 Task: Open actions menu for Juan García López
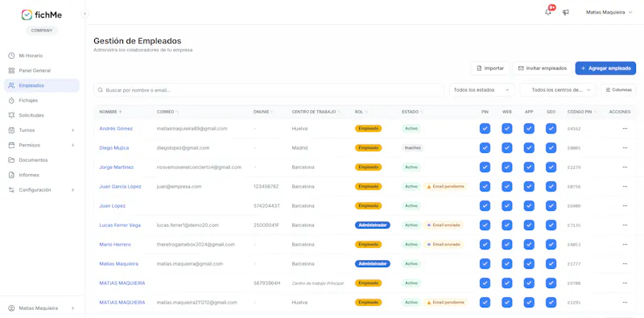tap(625, 187)
